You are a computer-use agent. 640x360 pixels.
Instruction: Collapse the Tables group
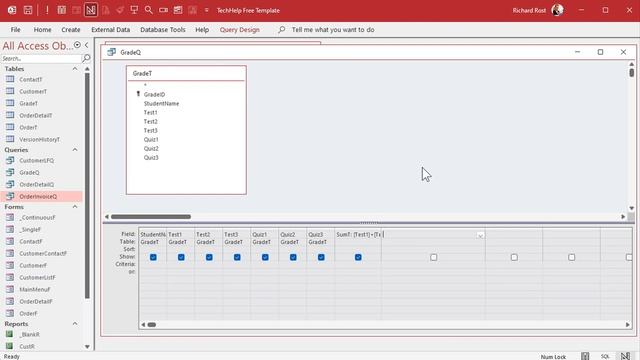click(75, 69)
